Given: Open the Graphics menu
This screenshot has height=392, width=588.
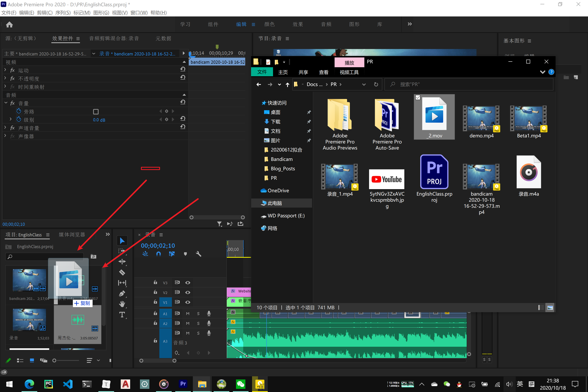Looking at the screenshot, I should tap(101, 13).
